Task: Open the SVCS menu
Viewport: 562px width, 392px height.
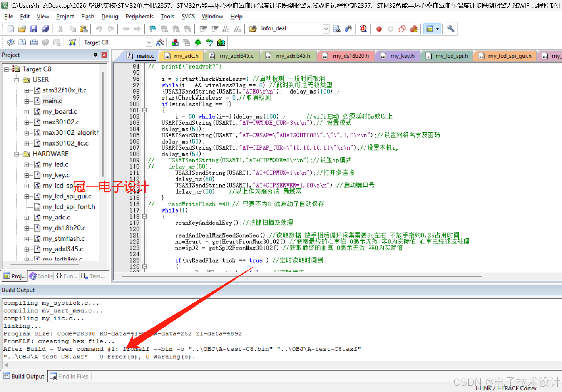Action: [188, 17]
